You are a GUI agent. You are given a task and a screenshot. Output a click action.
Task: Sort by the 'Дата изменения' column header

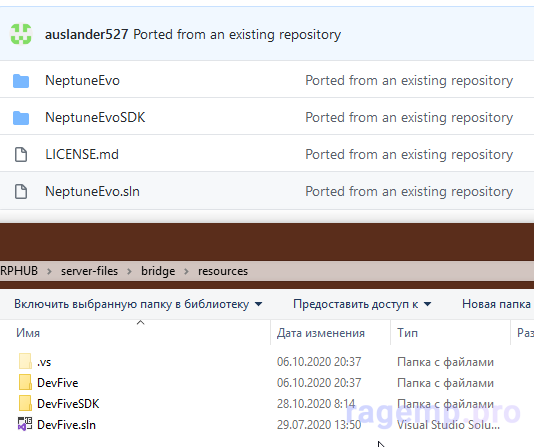(x=321, y=333)
